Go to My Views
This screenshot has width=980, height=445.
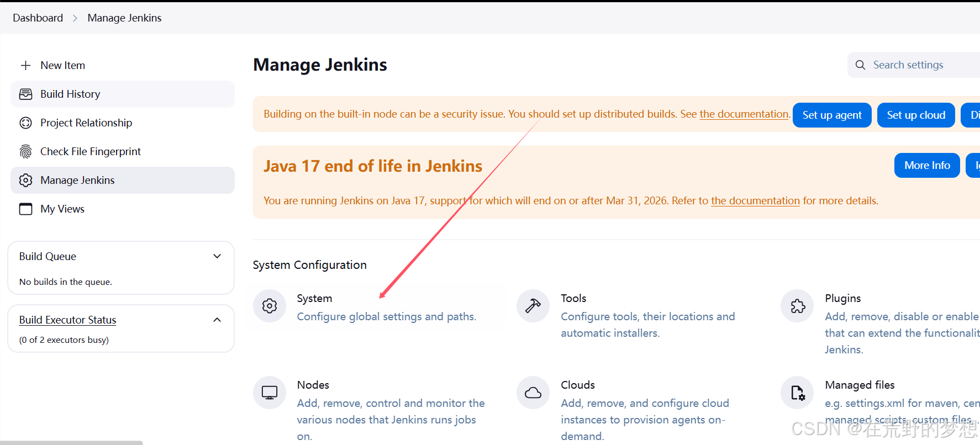[x=122, y=209]
